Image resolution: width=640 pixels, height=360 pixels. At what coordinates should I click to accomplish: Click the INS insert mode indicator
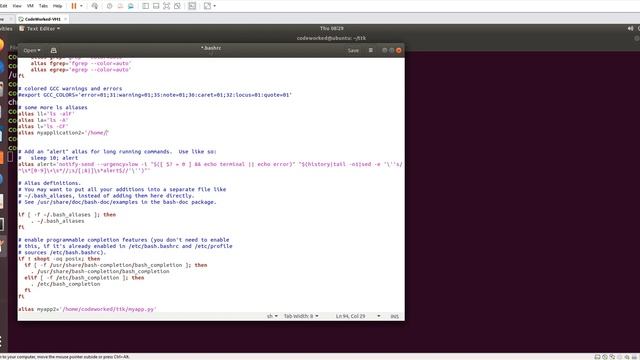pos(394,316)
